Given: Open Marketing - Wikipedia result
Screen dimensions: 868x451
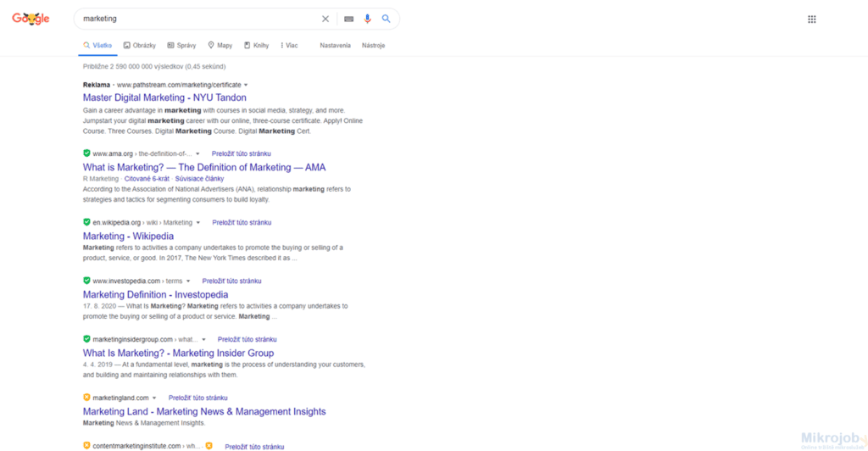Looking at the screenshot, I should coord(128,236).
